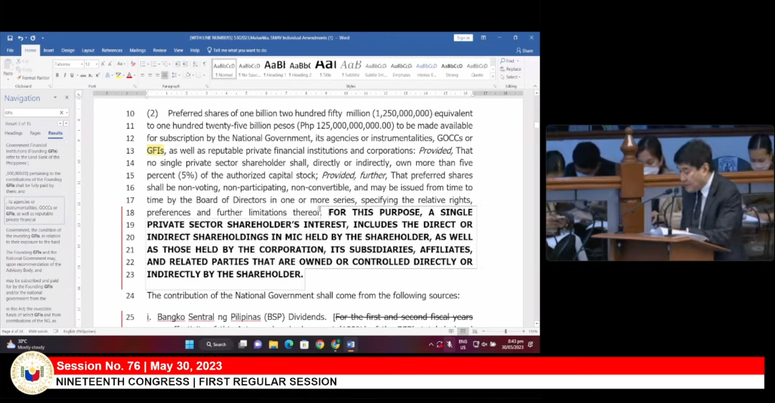Justify paragraph text alignment

tap(165, 75)
